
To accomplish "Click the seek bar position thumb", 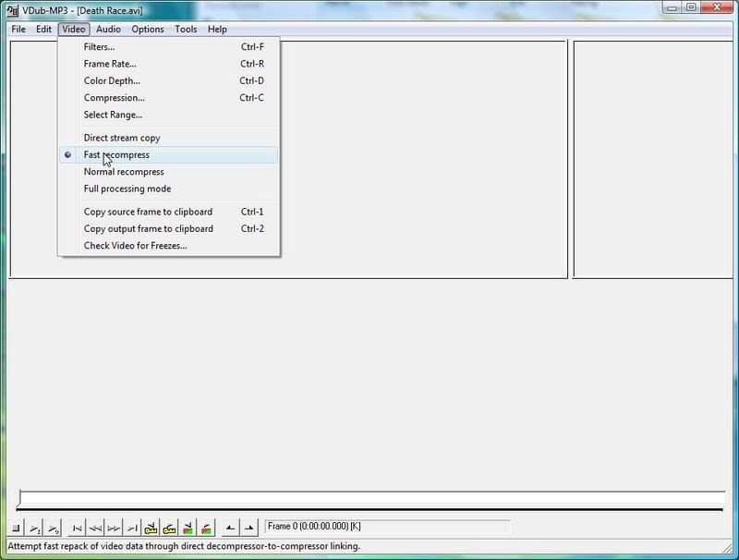I will 19,498.
